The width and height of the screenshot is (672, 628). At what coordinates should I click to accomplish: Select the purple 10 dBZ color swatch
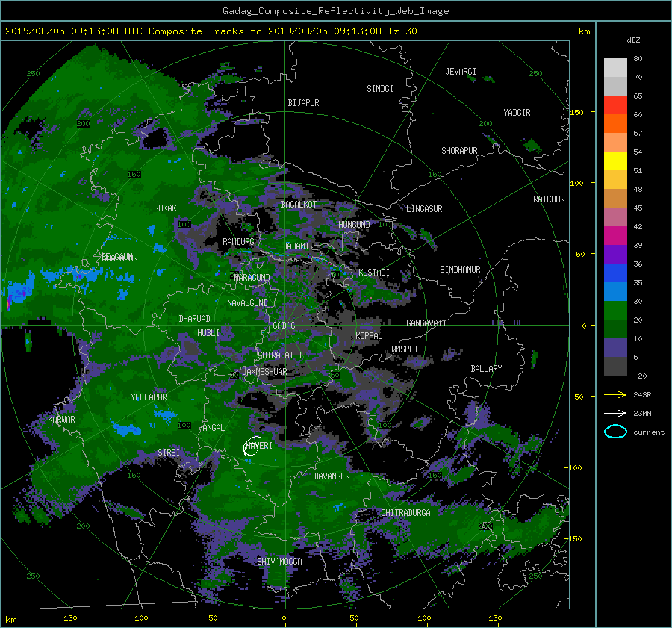[x=615, y=347]
